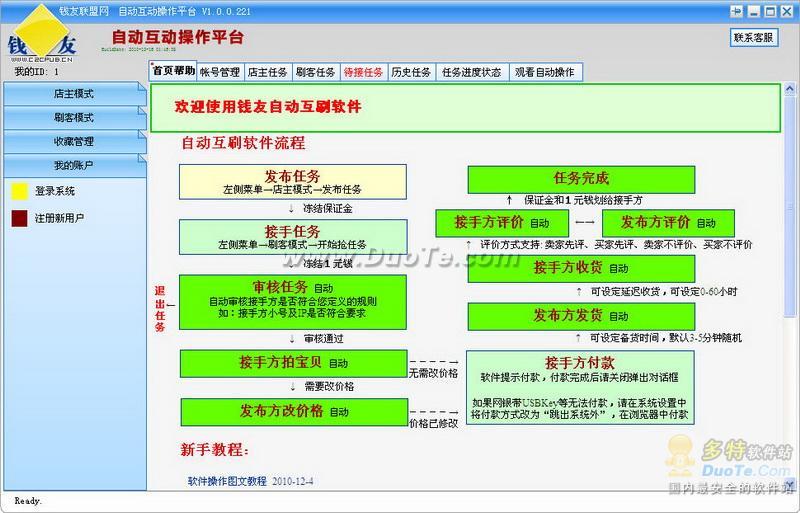This screenshot has width=800, height=513.
Task: Click the 需要改价格 label
Action: [x=329, y=386]
